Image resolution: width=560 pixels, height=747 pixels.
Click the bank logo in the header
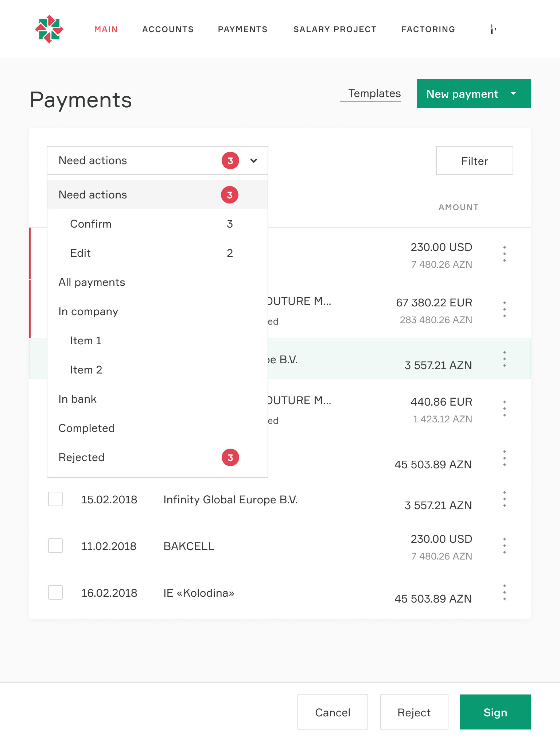(x=49, y=29)
